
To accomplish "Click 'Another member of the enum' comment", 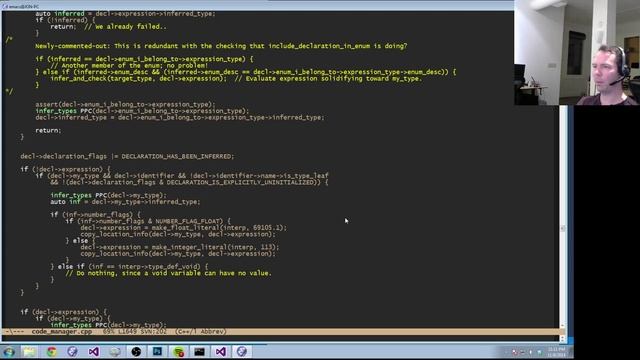I will click(x=129, y=66).
